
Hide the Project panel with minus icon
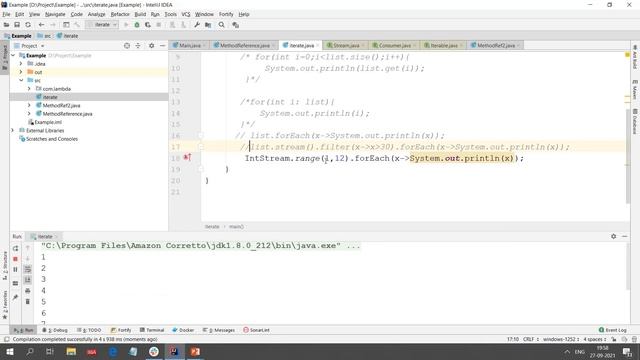pos(162,46)
